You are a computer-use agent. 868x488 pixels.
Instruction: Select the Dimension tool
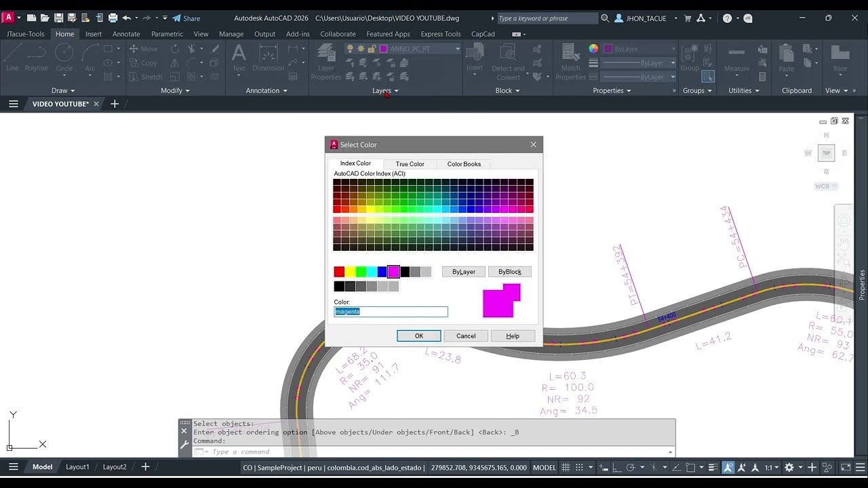(269, 58)
